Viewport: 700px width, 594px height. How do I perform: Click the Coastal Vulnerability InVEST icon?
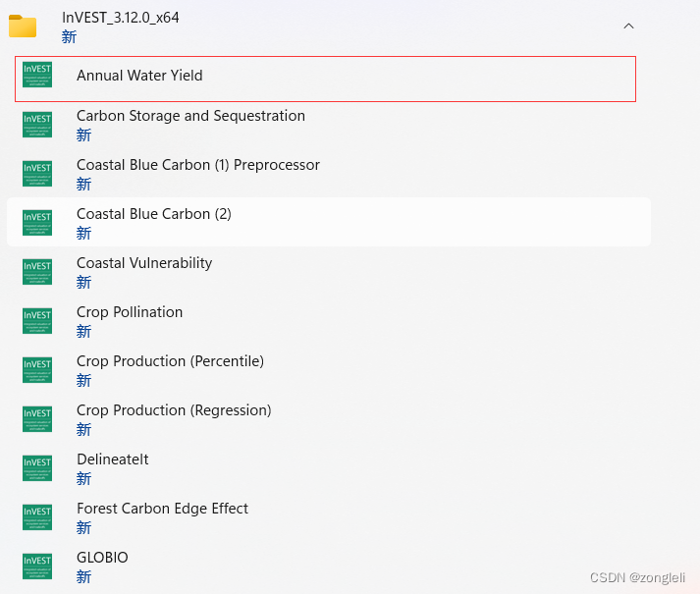pyautogui.click(x=37, y=272)
